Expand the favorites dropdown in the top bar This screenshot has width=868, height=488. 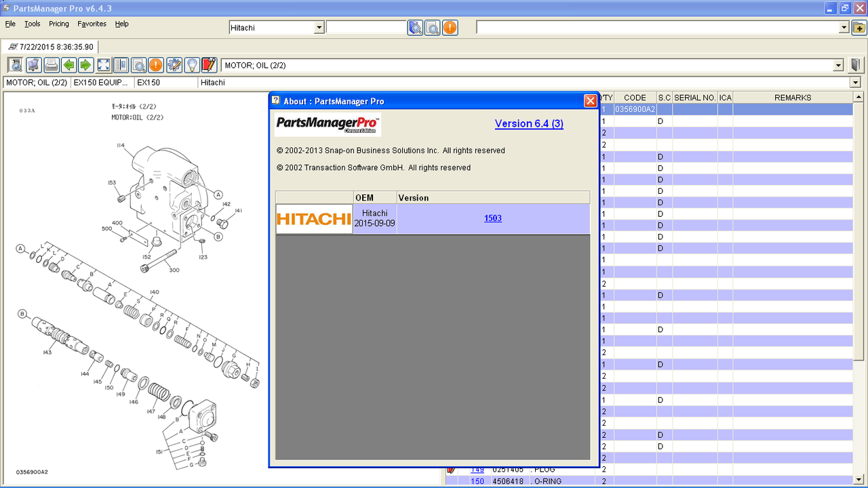844,28
